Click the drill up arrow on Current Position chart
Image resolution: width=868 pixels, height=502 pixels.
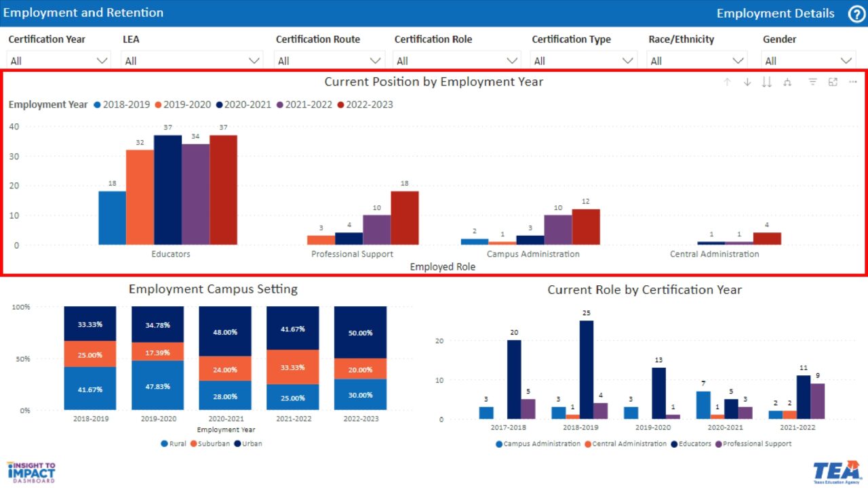tap(727, 82)
